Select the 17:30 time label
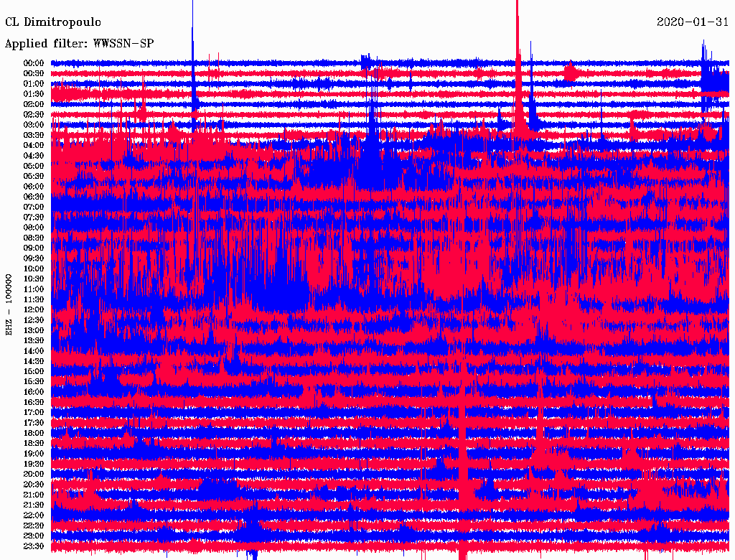The height and width of the screenshot is (560, 735). [x=34, y=423]
